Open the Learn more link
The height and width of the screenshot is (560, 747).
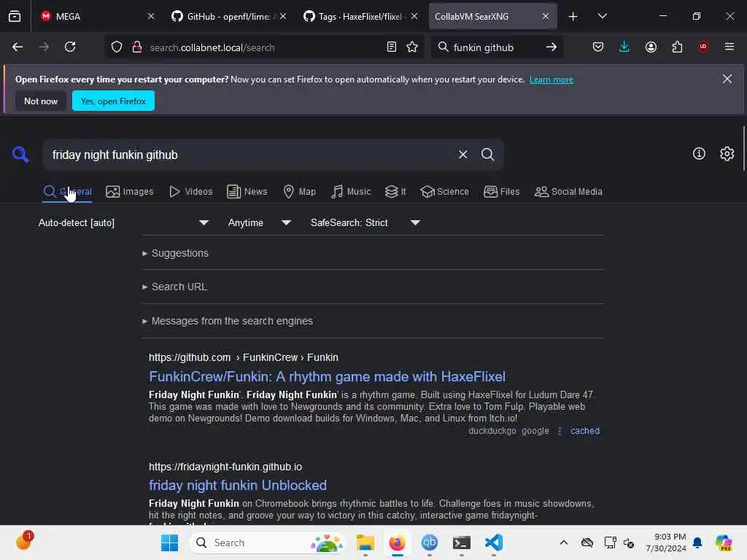coord(551,79)
